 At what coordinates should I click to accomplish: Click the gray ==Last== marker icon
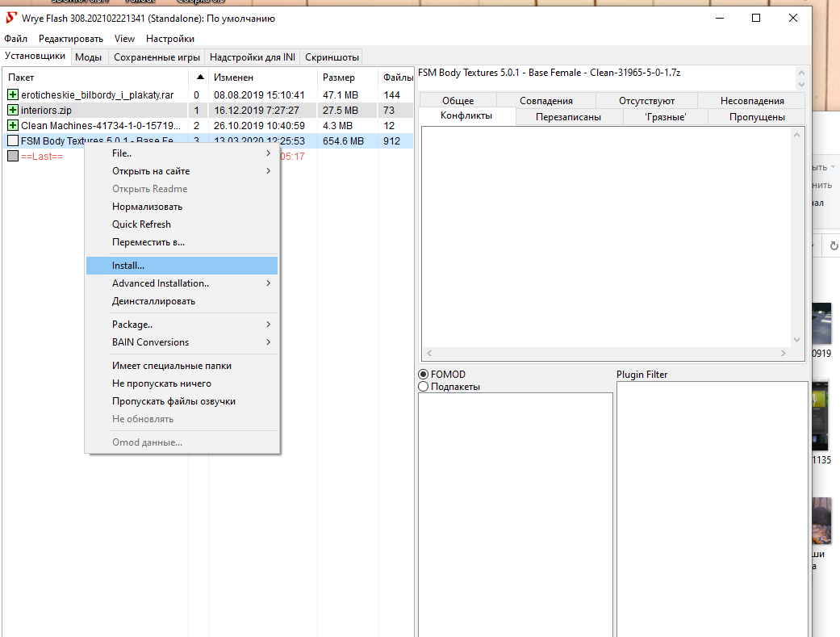[x=13, y=156]
